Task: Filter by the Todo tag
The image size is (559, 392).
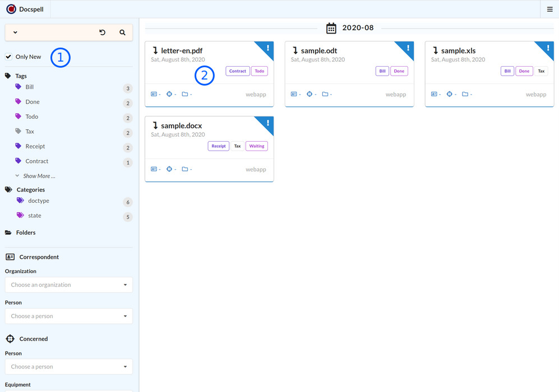Action: coord(32,116)
